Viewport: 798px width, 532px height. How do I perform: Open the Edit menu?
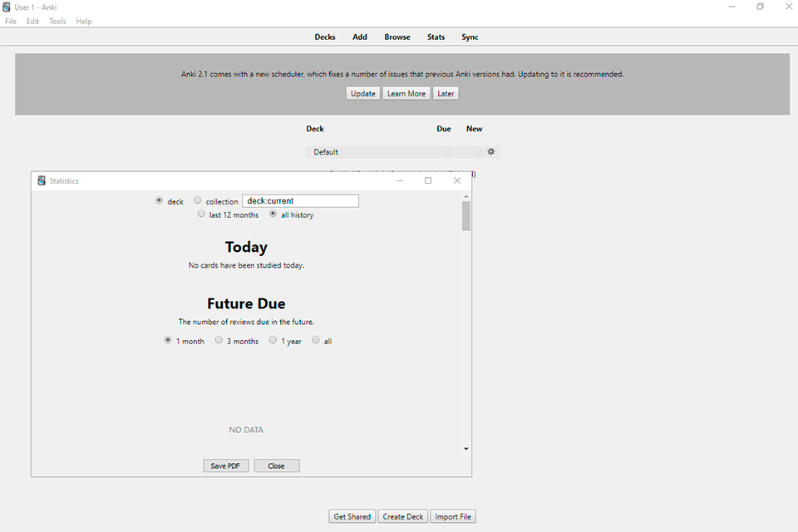32,22
